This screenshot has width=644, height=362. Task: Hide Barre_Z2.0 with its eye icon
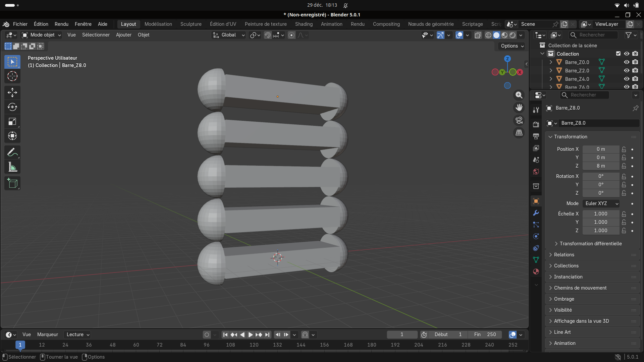pos(626,70)
